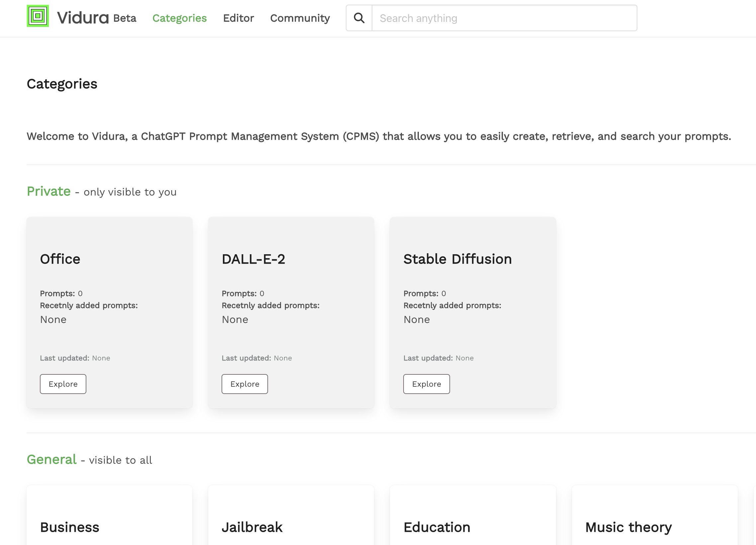Explore the Office category
This screenshot has height=545, width=756.
pyautogui.click(x=63, y=384)
